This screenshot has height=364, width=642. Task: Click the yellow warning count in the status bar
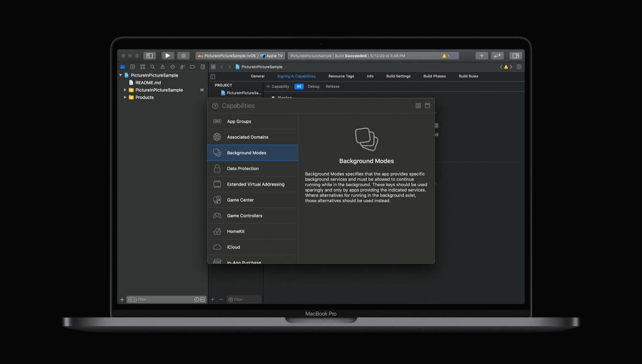[x=445, y=56]
